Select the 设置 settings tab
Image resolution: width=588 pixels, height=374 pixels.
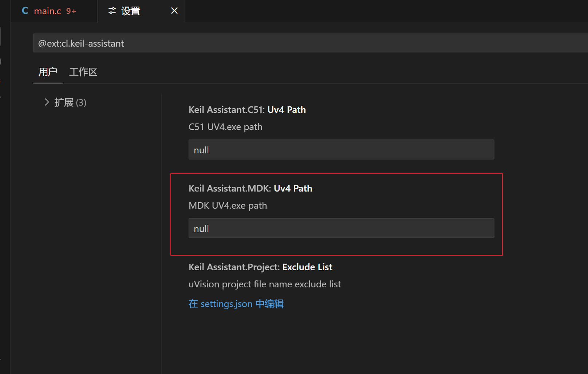(141, 11)
